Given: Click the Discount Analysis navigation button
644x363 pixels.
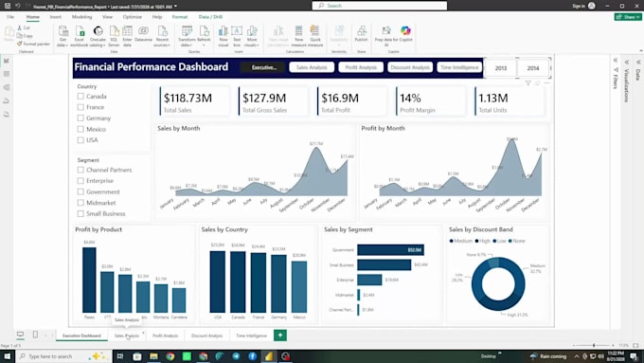Looking at the screenshot, I should click(x=410, y=67).
